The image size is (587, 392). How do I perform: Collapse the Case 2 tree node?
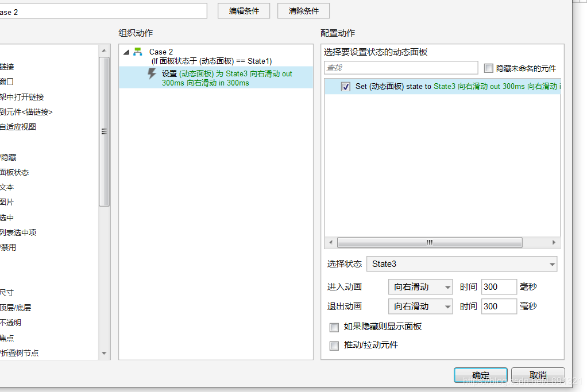pyautogui.click(x=126, y=52)
